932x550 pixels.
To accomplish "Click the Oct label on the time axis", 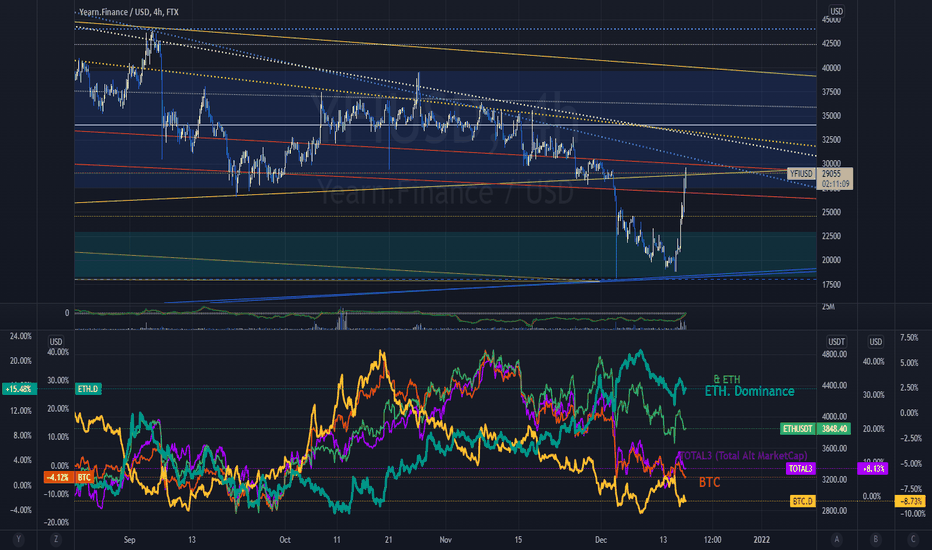I will tap(285, 540).
